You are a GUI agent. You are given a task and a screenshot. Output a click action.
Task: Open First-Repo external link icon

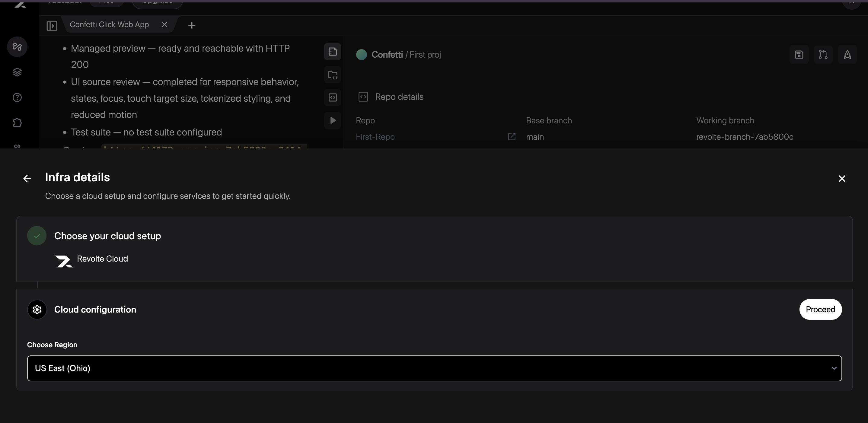click(x=512, y=137)
